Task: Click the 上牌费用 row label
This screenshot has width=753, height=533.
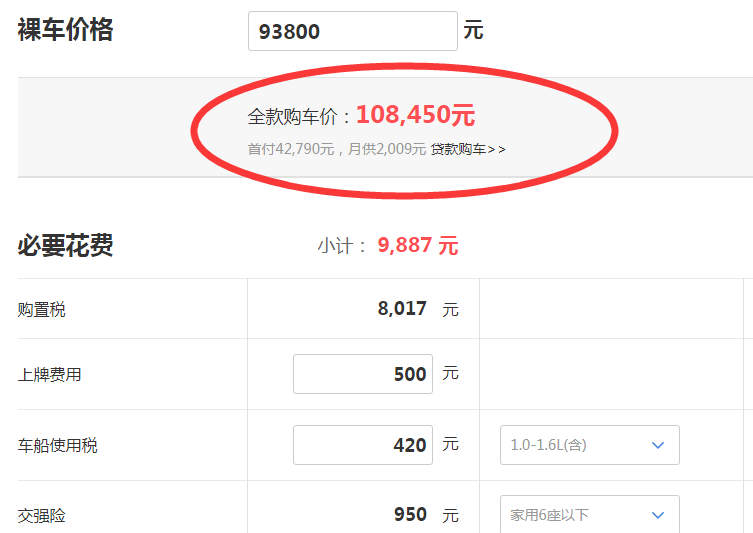Action: (x=49, y=375)
